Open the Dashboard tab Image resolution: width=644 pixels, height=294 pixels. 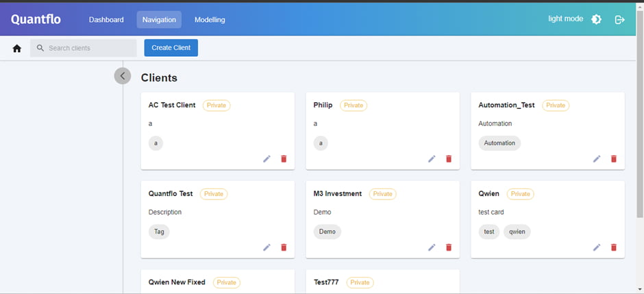point(106,20)
